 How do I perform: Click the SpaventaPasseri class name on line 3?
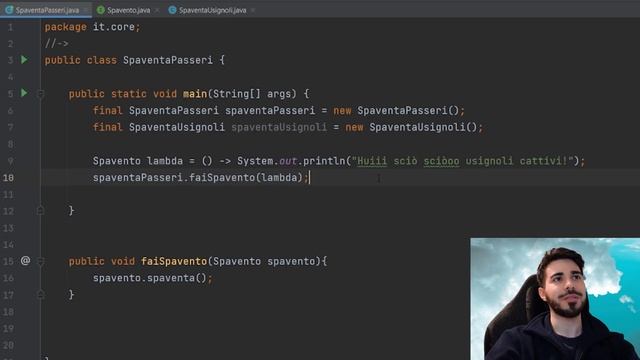168,60
